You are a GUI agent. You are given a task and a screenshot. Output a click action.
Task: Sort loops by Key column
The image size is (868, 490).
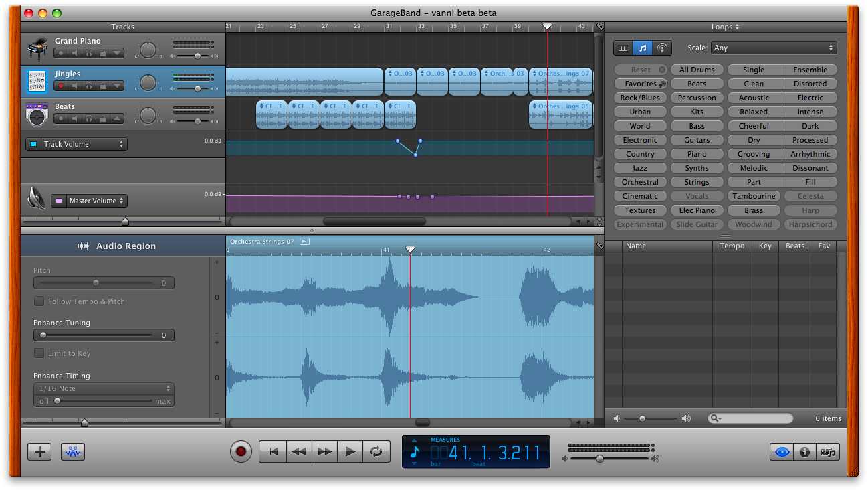[x=765, y=246]
